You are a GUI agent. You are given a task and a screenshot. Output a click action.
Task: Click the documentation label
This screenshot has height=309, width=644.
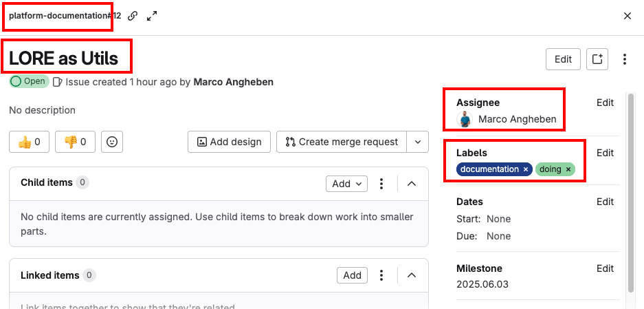click(x=489, y=169)
